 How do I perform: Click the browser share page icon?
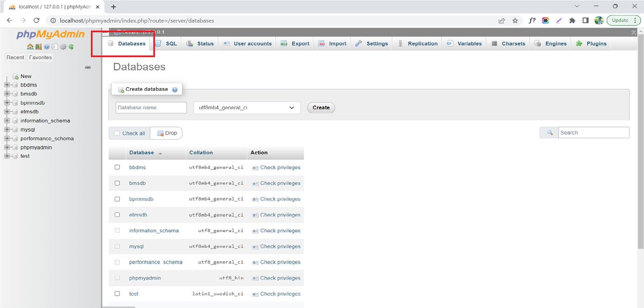click(x=501, y=20)
